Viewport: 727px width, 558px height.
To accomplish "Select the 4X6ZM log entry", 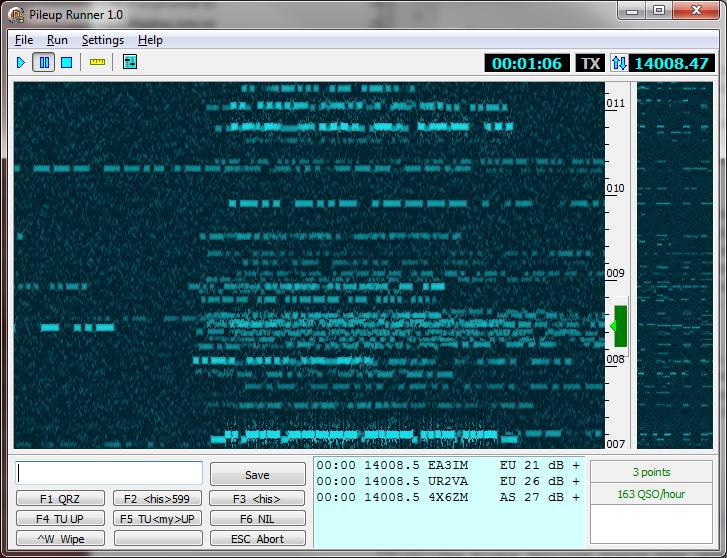I will click(x=448, y=497).
